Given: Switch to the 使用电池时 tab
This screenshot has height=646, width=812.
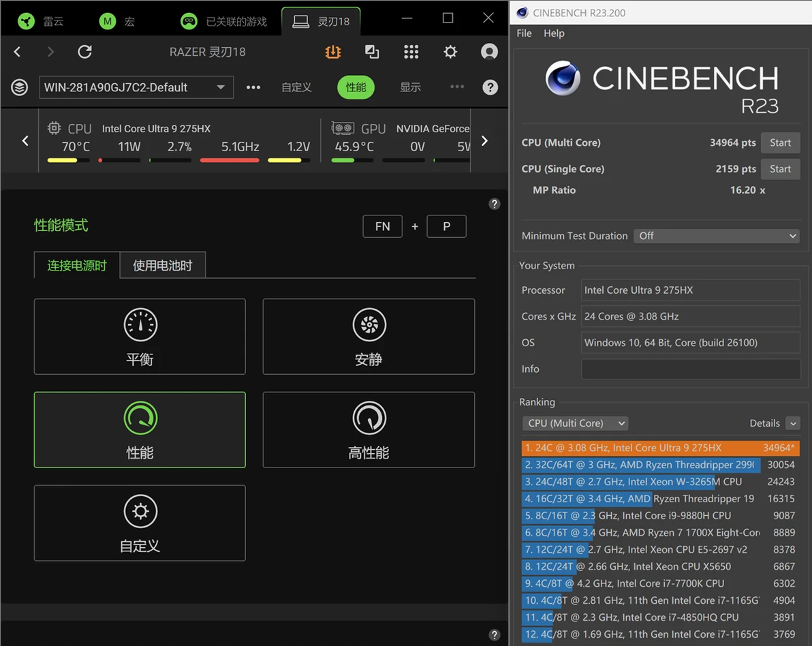Looking at the screenshot, I should pos(163,265).
